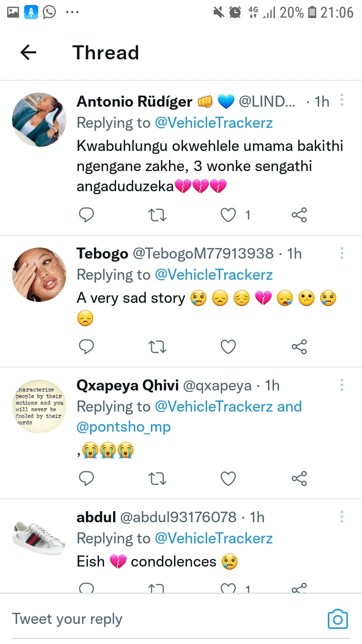View Tebogo's profile picture

click(39, 275)
